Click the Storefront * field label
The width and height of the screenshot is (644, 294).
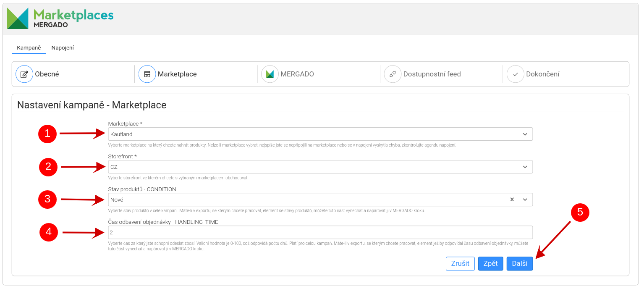(122, 156)
